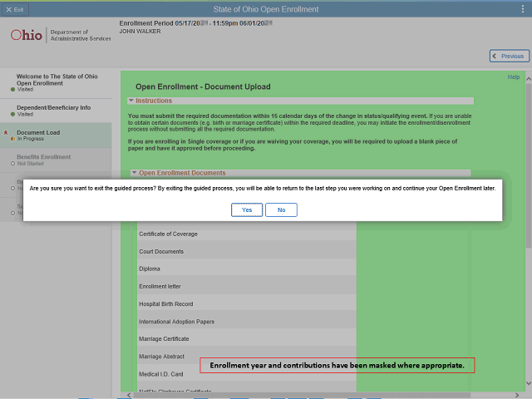Click the vertical scrollbar on right edge

click(528, 249)
